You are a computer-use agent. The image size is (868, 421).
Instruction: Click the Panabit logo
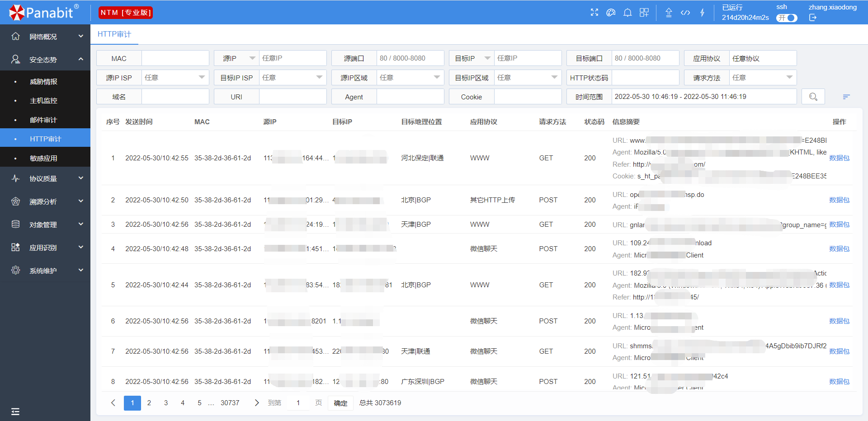[x=44, y=12]
